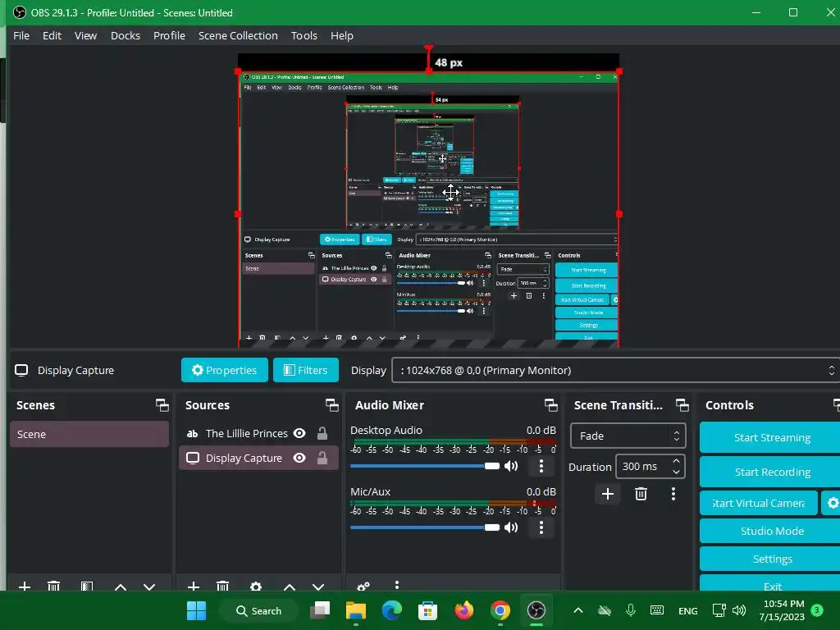Show hidden system tray icons chevron
The height and width of the screenshot is (630, 840).
578,610
